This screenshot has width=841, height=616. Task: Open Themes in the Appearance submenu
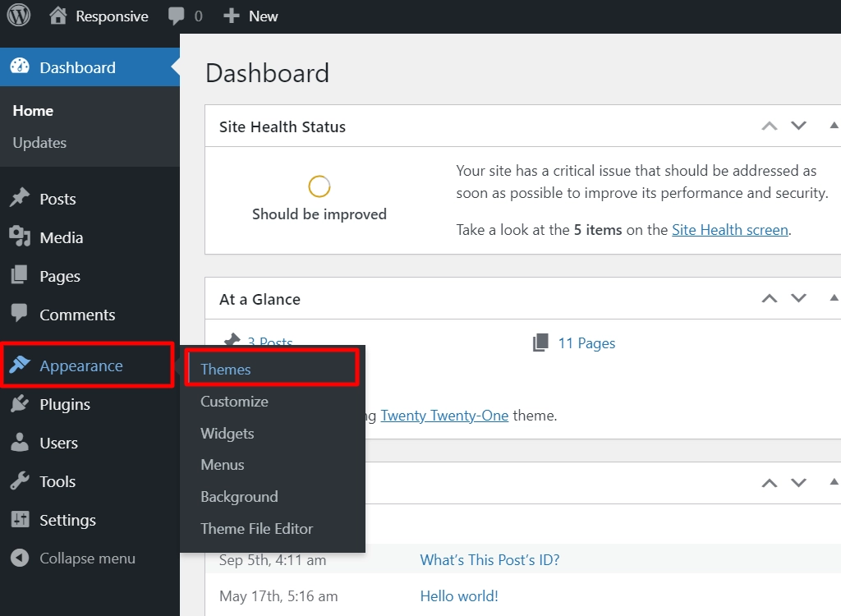point(225,369)
